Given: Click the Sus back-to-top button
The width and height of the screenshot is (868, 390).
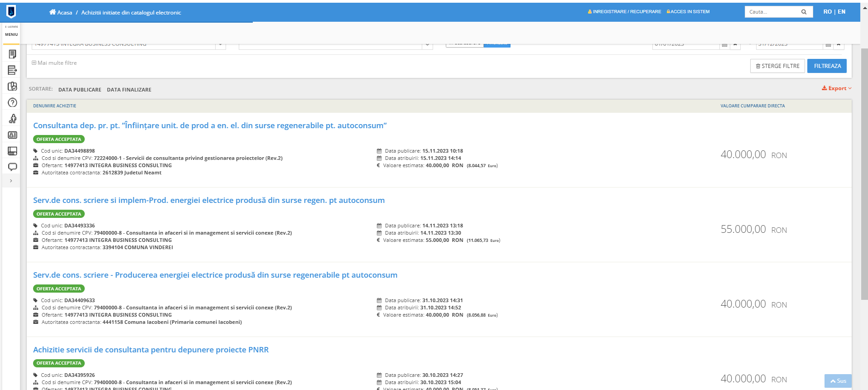Looking at the screenshot, I should pyautogui.click(x=838, y=381).
